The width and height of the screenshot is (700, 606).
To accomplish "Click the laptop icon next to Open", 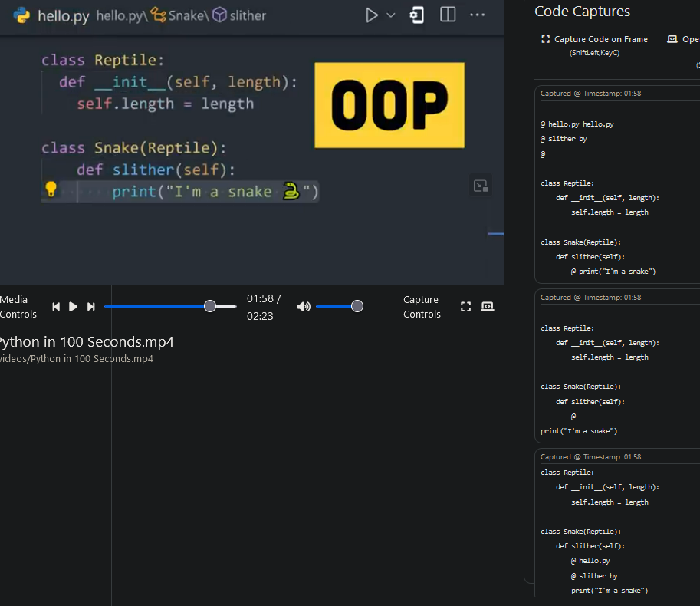I will [672, 39].
